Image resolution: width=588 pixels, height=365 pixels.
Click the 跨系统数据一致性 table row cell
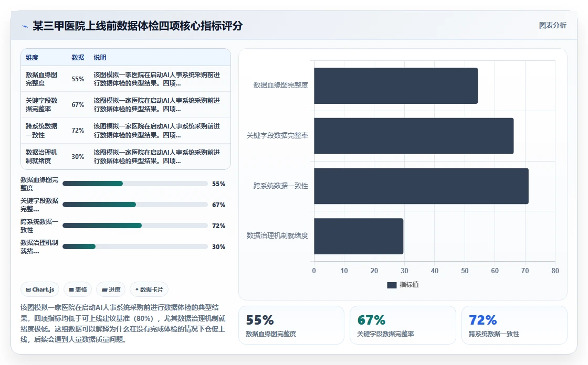click(41, 131)
